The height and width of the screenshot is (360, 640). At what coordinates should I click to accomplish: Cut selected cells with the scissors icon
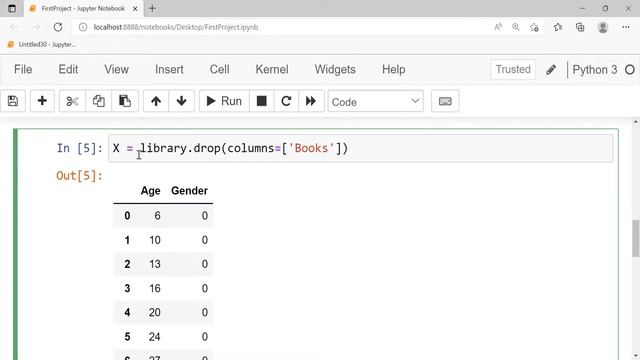[x=72, y=101]
